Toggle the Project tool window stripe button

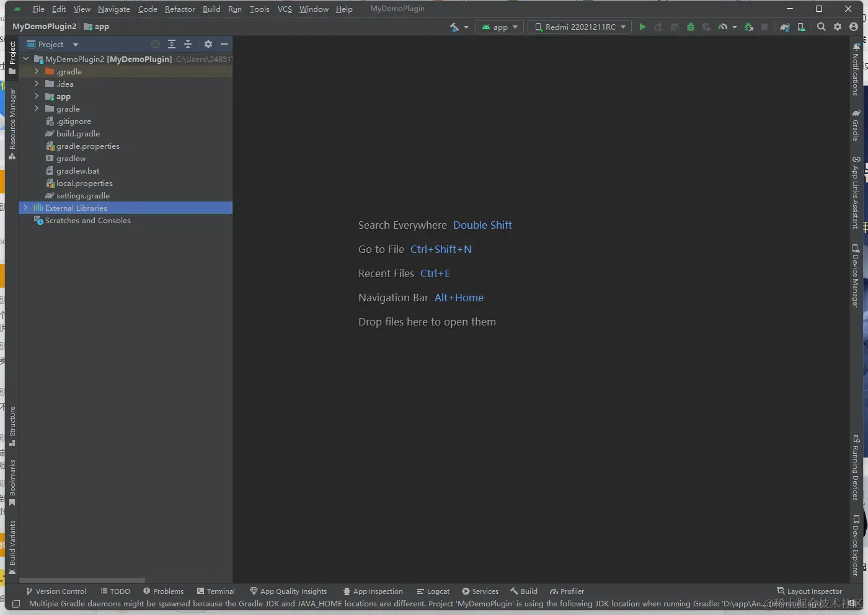click(x=12, y=58)
